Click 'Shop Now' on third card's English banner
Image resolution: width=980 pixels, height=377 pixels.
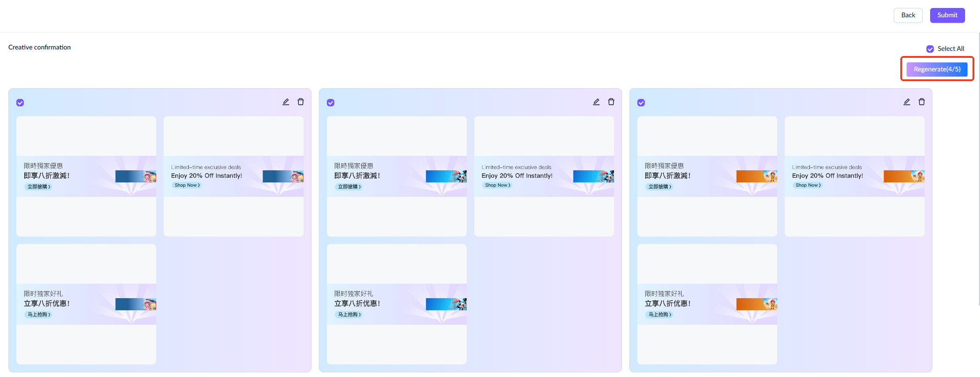(808, 185)
